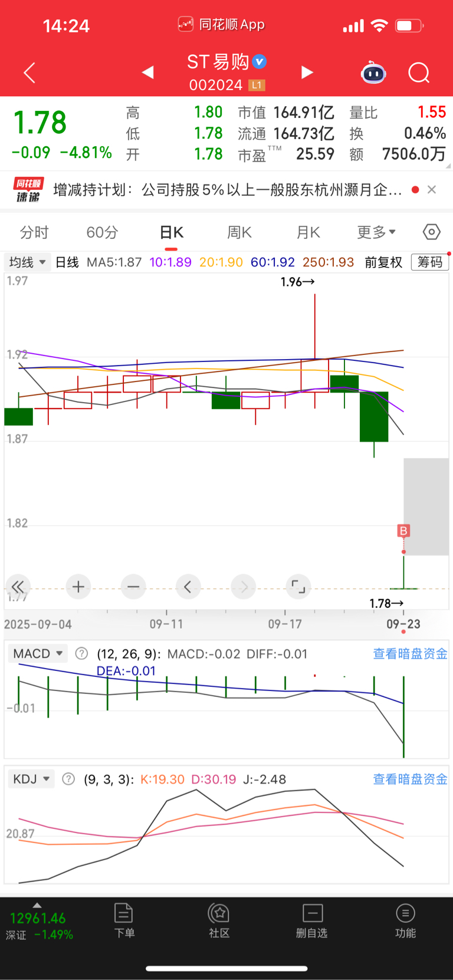Tap the brown 250:1.93 MA label
This screenshot has width=453, height=980.
coord(328,262)
